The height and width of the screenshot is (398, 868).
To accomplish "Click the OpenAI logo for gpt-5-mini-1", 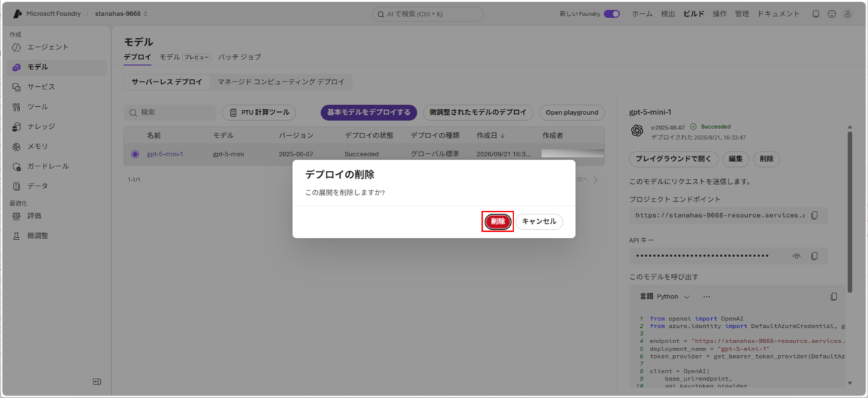I will [x=637, y=131].
